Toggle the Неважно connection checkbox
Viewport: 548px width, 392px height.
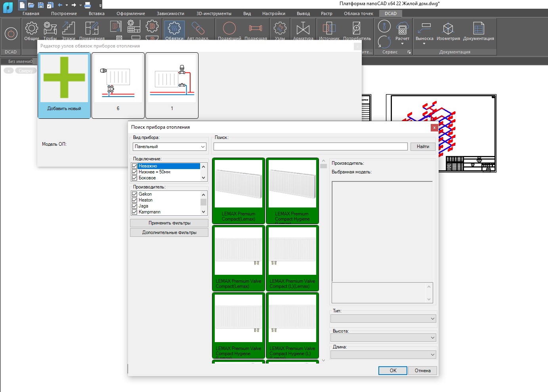pos(134,166)
